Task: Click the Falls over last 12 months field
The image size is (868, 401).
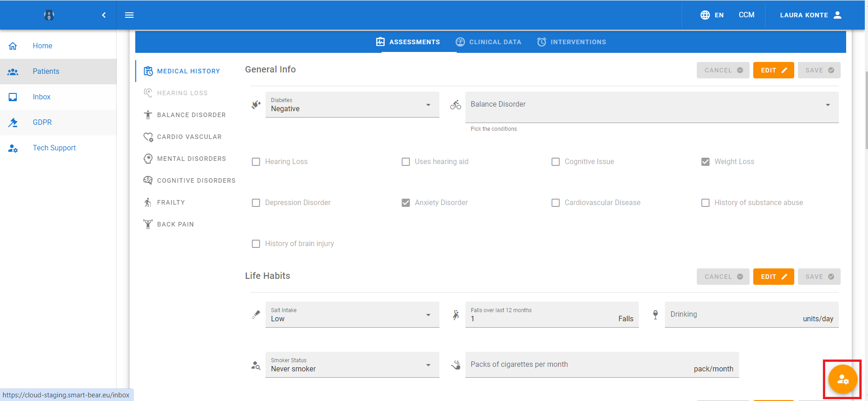Action: click(x=552, y=314)
